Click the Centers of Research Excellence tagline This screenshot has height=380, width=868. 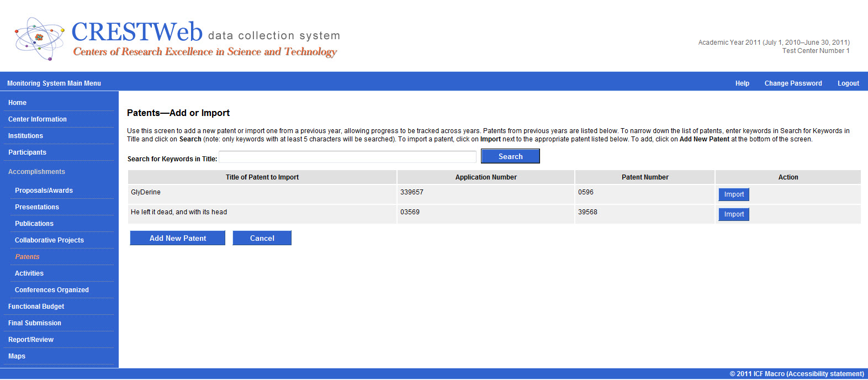(x=205, y=52)
